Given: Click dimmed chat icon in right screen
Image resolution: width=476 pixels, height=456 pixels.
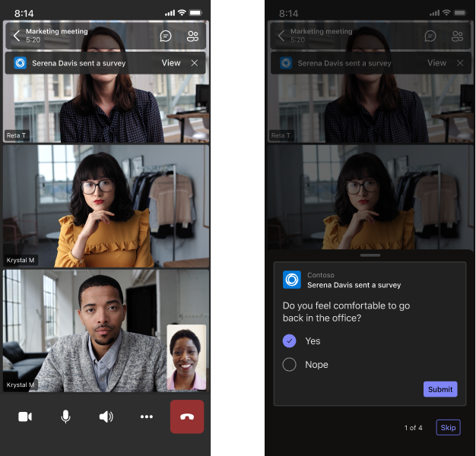Looking at the screenshot, I should tap(430, 36).
